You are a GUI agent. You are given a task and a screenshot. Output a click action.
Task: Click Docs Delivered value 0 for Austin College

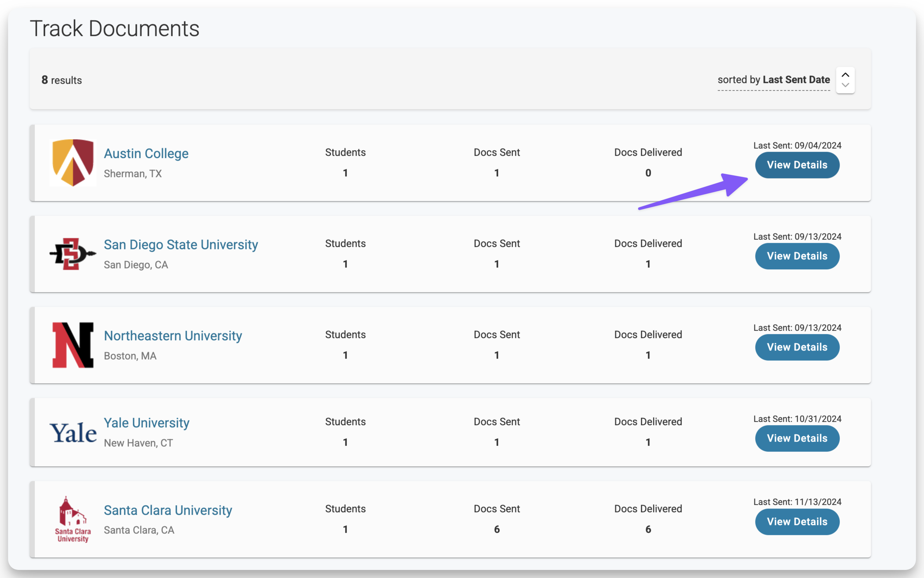point(648,173)
